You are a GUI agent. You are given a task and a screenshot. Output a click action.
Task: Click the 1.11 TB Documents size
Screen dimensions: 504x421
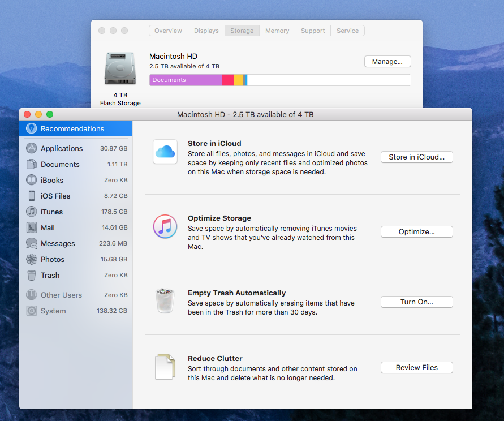[x=117, y=164]
